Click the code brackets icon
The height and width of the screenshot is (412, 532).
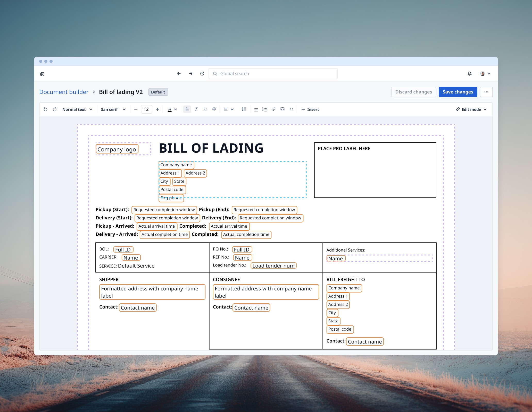pyautogui.click(x=292, y=109)
